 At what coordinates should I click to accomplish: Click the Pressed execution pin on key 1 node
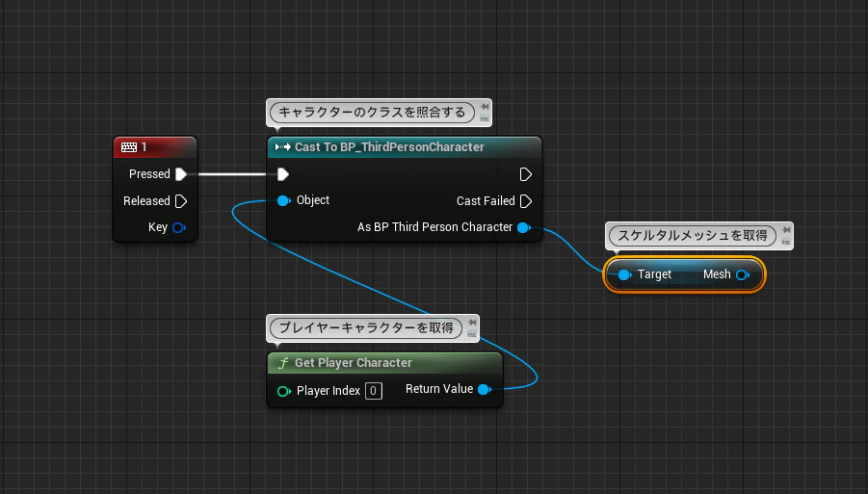pyautogui.click(x=181, y=174)
